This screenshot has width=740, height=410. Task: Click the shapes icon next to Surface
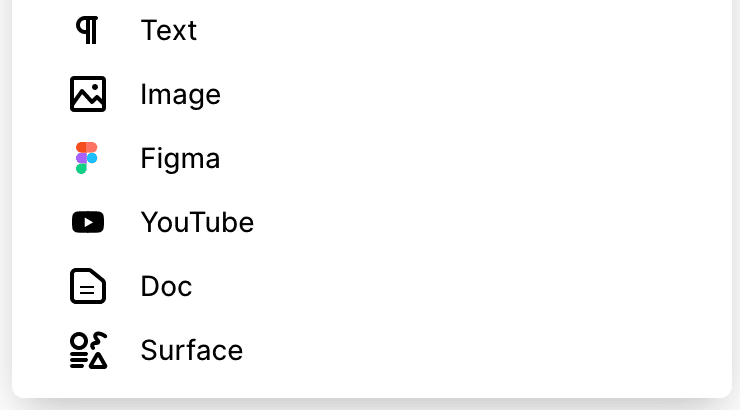pyautogui.click(x=88, y=350)
